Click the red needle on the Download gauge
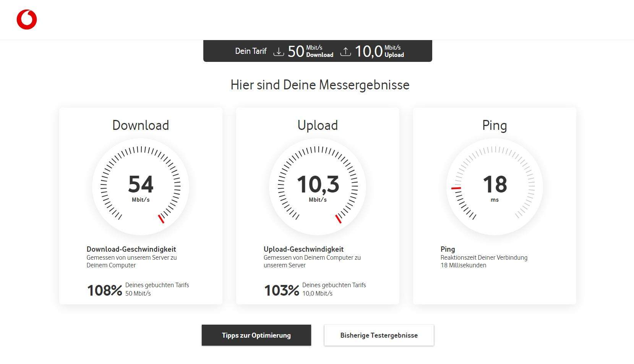 [161, 218]
